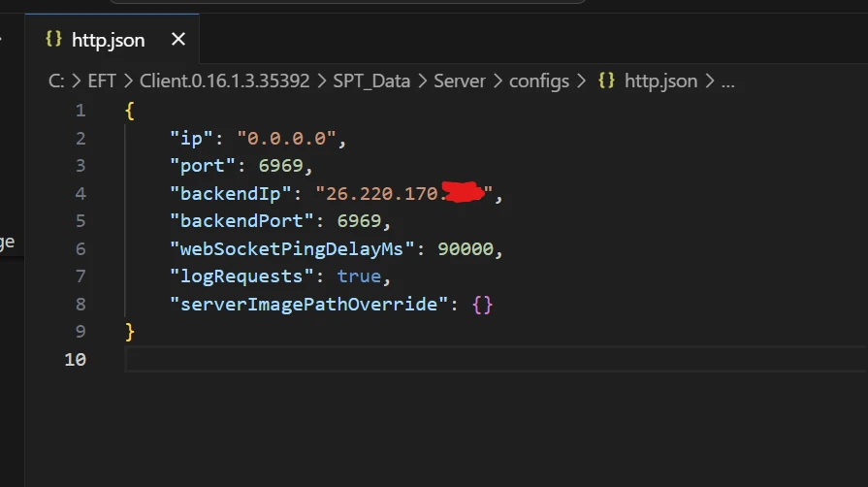This screenshot has height=487, width=868.
Task: Select the SPT_Data breadcrumb folder
Action: 373,81
